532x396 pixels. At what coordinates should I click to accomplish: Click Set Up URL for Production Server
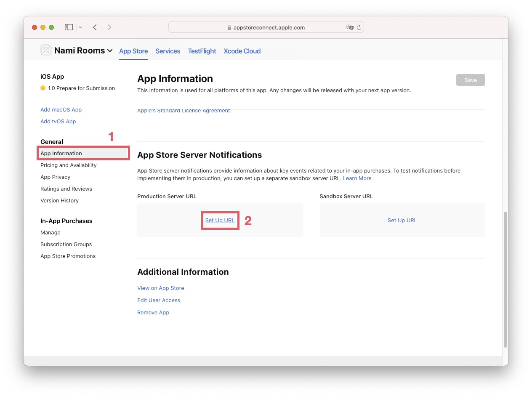[220, 221]
